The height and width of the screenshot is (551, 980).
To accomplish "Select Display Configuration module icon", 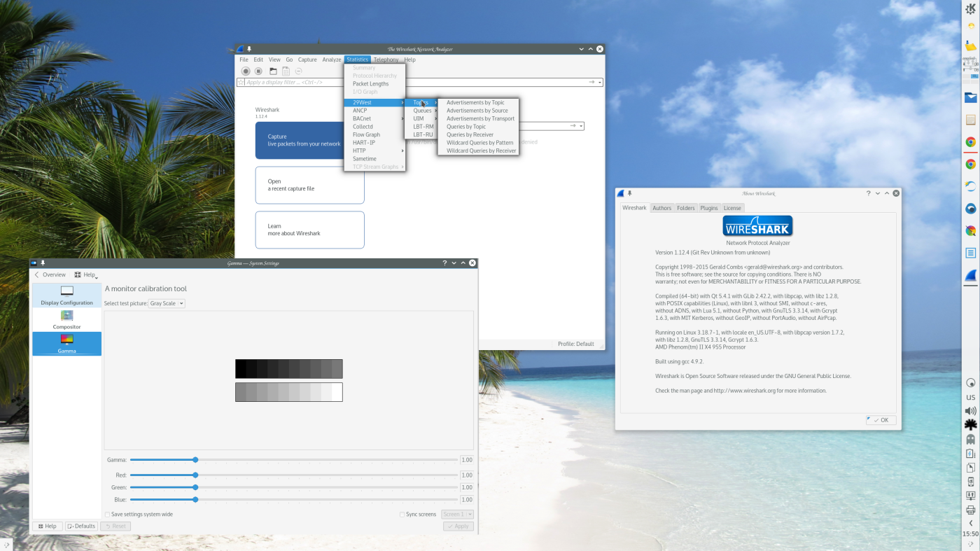I will [66, 296].
